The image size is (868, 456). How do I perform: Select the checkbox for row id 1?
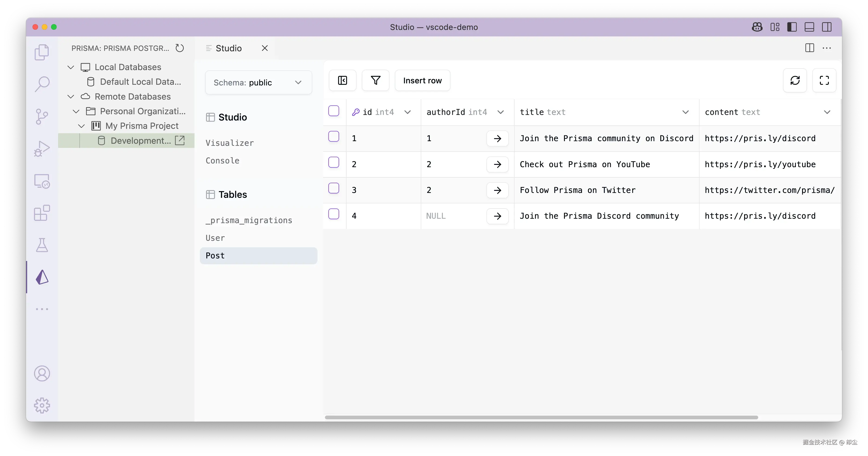pyautogui.click(x=334, y=137)
